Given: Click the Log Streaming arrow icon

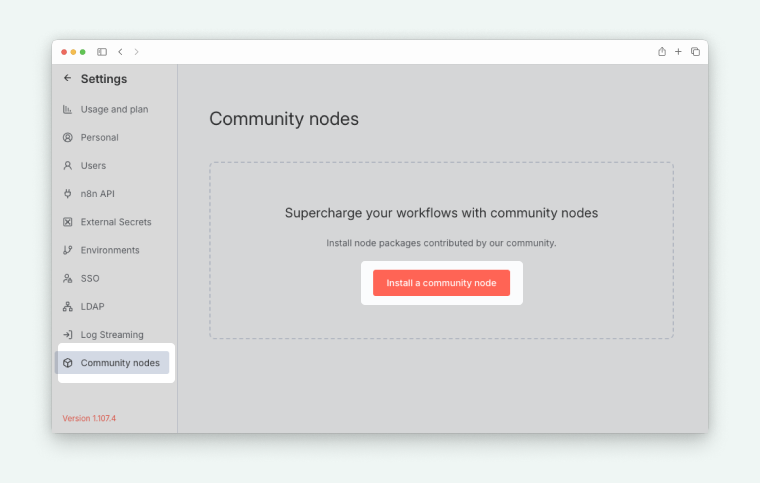Looking at the screenshot, I should pos(67,335).
